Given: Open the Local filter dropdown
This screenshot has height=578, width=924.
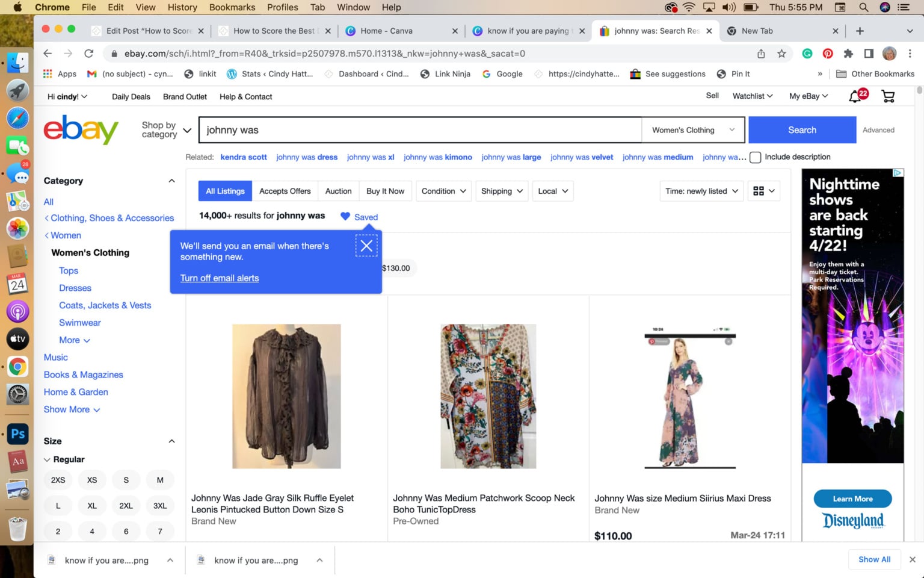Looking at the screenshot, I should pos(553,191).
